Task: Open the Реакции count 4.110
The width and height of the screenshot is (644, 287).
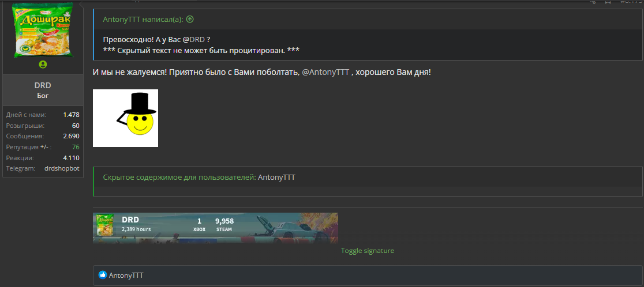Action: tap(71, 158)
